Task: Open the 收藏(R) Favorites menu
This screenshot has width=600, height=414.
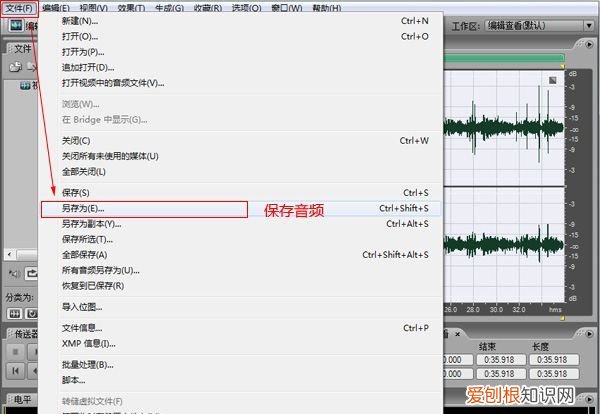Action: pos(208,8)
